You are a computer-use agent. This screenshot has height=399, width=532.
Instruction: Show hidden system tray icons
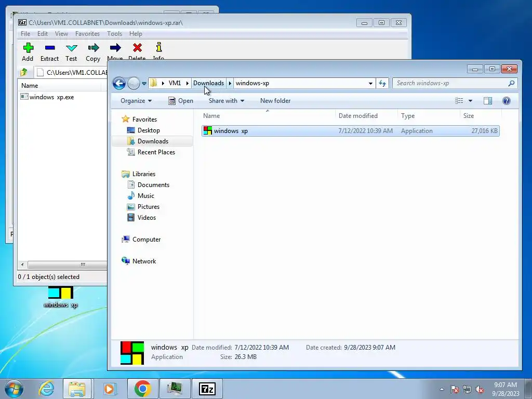coord(442,389)
